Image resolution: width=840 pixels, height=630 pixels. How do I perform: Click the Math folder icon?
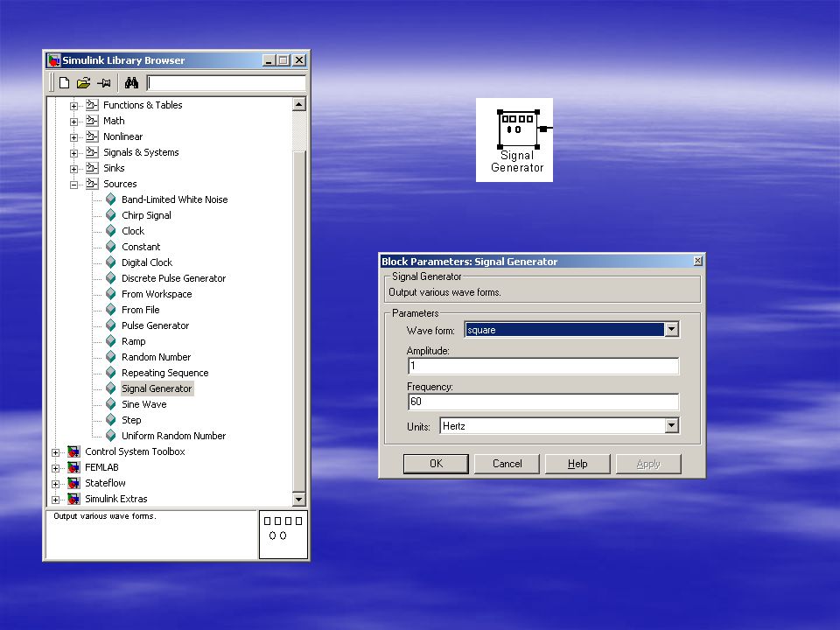pyautogui.click(x=92, y=121)
